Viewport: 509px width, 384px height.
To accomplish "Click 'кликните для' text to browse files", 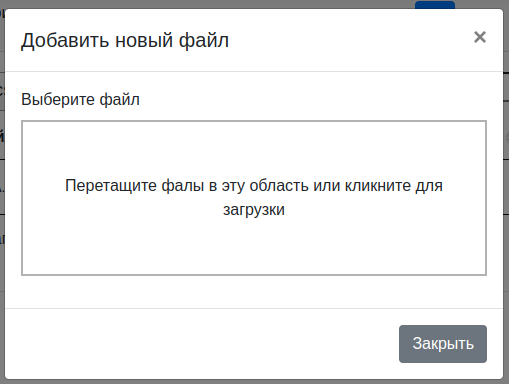I will [x=394, y=185].
